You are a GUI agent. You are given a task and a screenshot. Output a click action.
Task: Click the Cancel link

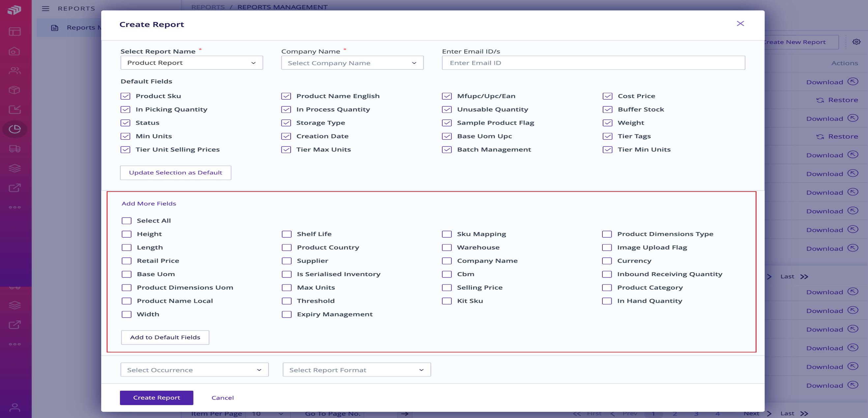(x=223, y=398)
